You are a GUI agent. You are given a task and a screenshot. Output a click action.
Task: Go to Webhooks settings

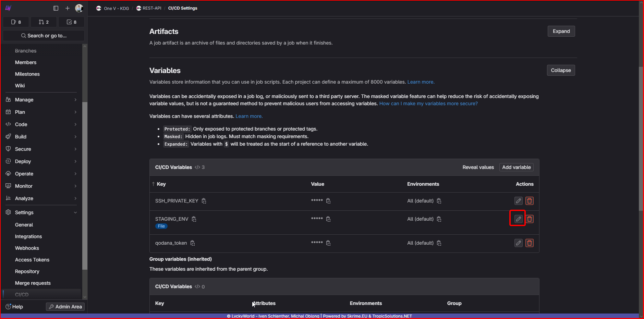coord(27,248)
